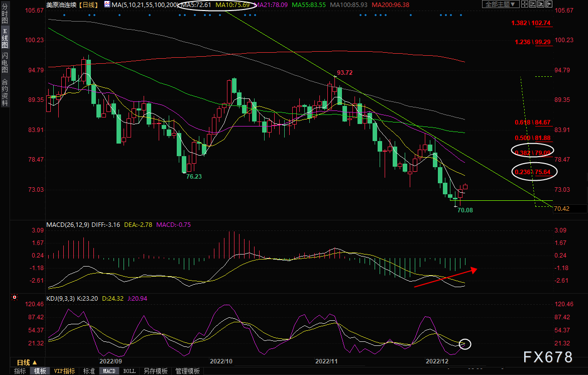Click the KDJ(9,3,3) indicator label

pyautogui.click(x=61, y=299)
